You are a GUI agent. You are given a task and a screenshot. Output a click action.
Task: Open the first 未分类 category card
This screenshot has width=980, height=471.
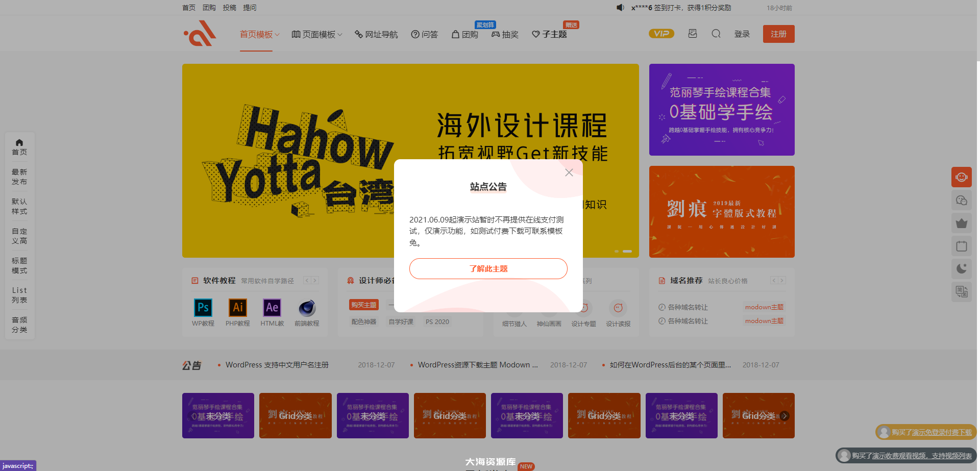pos(218,415)
